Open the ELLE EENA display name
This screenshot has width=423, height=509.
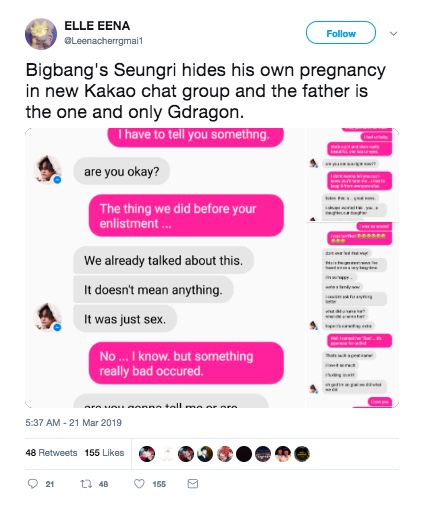coord(97,26)
